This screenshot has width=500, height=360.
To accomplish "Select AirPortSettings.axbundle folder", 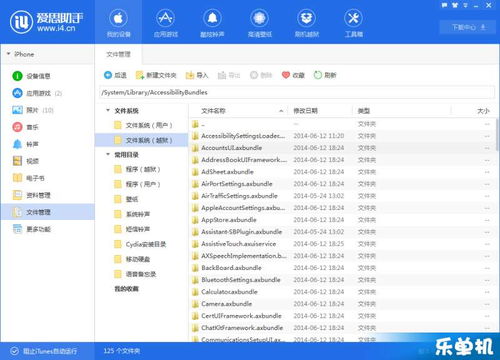I will coord(342,184).
